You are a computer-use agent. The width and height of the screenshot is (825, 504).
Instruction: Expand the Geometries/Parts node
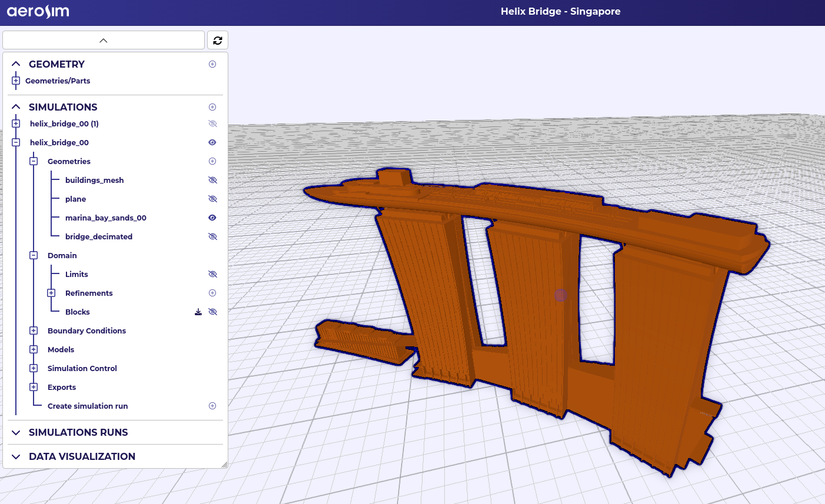tap(16, 81)
